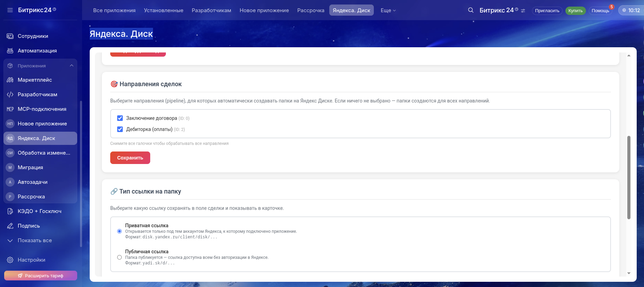The image size is (644, 287).
Task: Click the scroll-down arrow of the panel
Action: pos(629,273)
